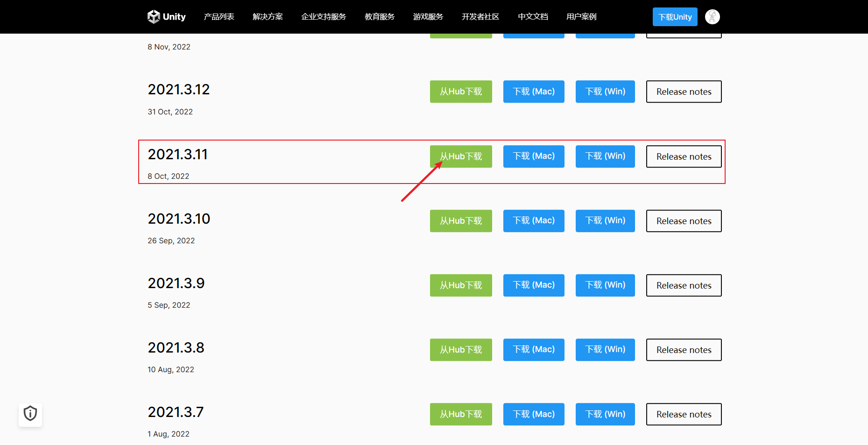Open 企业支持服务 menu
This screenshot has width=868, height=445.
click(324, 17)
